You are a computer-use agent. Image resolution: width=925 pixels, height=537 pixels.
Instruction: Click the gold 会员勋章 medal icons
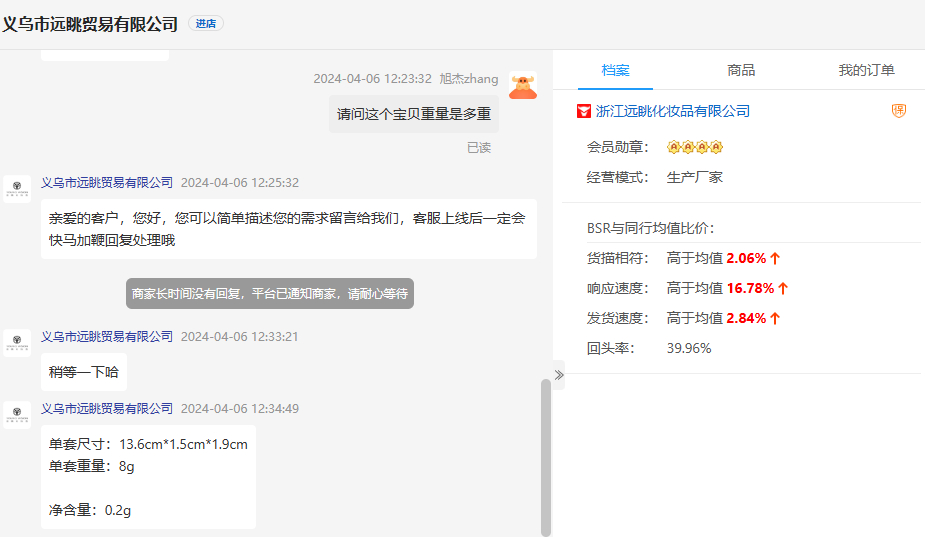694,147
